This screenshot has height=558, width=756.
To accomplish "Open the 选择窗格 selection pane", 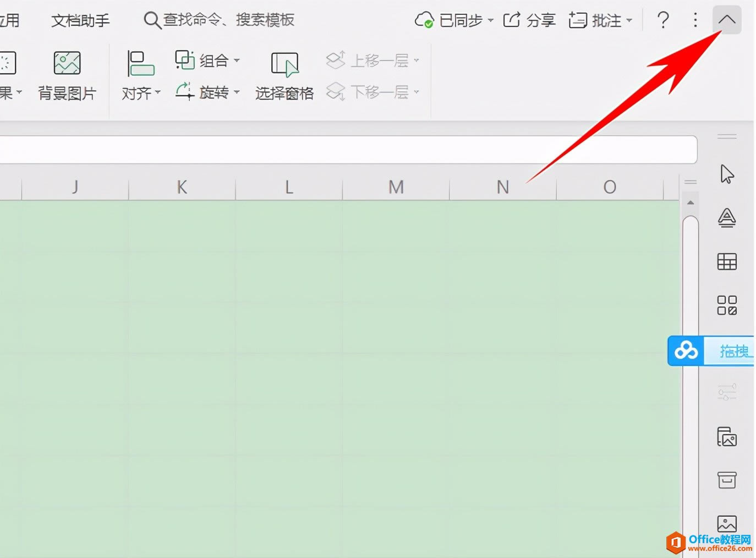I will click(284, 76).
